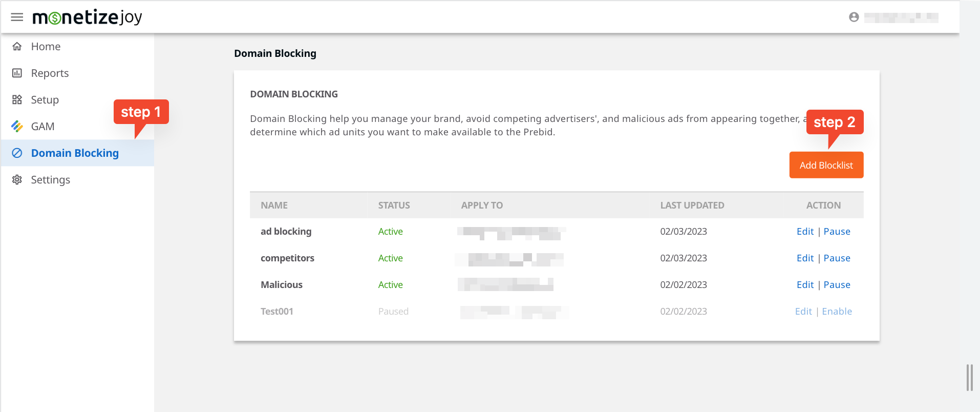Screen dimensions: 980x412
Task: Click the Domain Blocking page title
Action: coord(275,54)
